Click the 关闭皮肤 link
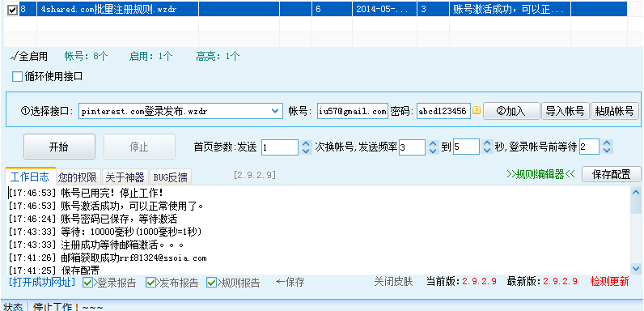Screen dimensions: 644x311 (393, 282)
